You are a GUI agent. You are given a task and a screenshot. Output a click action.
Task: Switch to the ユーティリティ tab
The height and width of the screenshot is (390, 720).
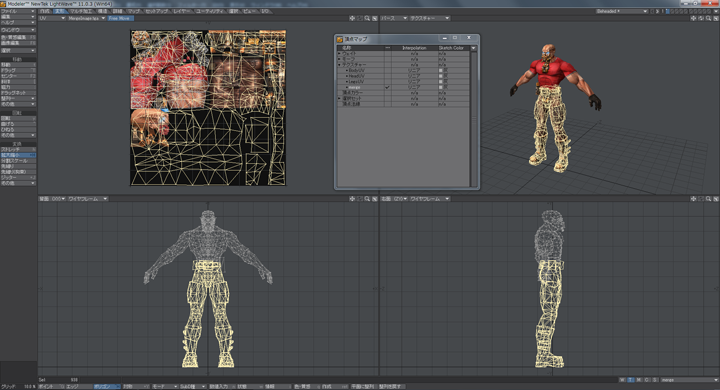pos(210,11)
